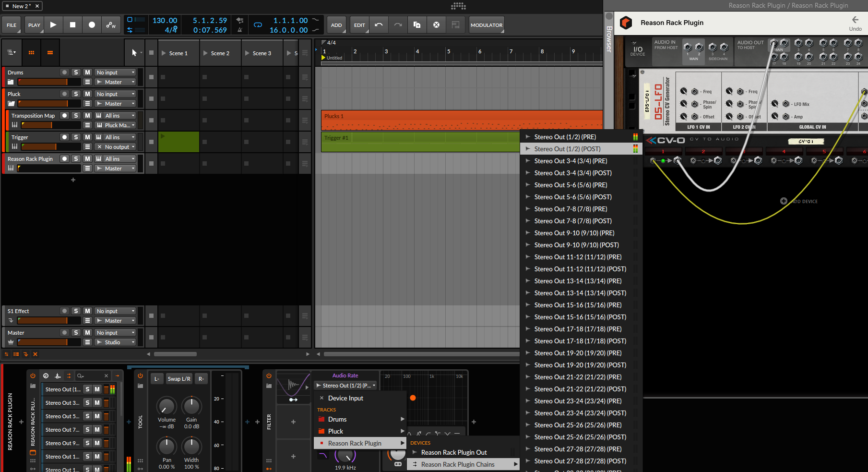868x472 pixels.
Task: Arm record on the Trigger track
Action: click(x=64, y=137)
